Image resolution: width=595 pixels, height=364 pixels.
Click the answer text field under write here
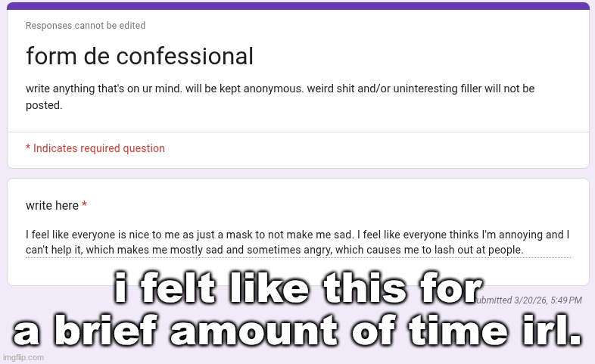pos(297,242)
